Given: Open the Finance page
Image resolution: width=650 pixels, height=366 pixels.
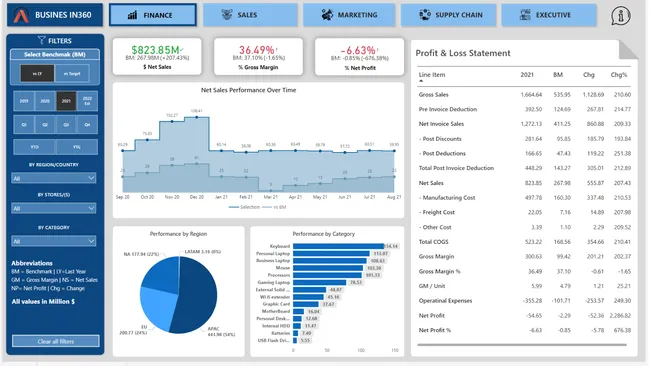Looking at the screenshot, I should [153, 15].
